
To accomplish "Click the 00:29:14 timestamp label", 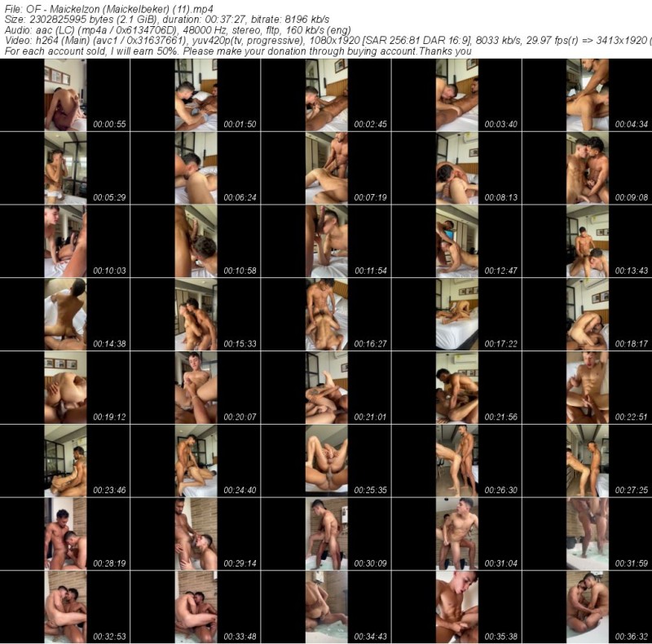I will [x=240, y=564].
